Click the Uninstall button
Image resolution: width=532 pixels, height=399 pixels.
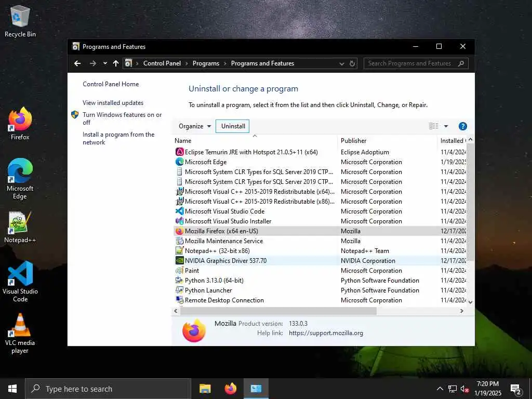coord(233,126)
